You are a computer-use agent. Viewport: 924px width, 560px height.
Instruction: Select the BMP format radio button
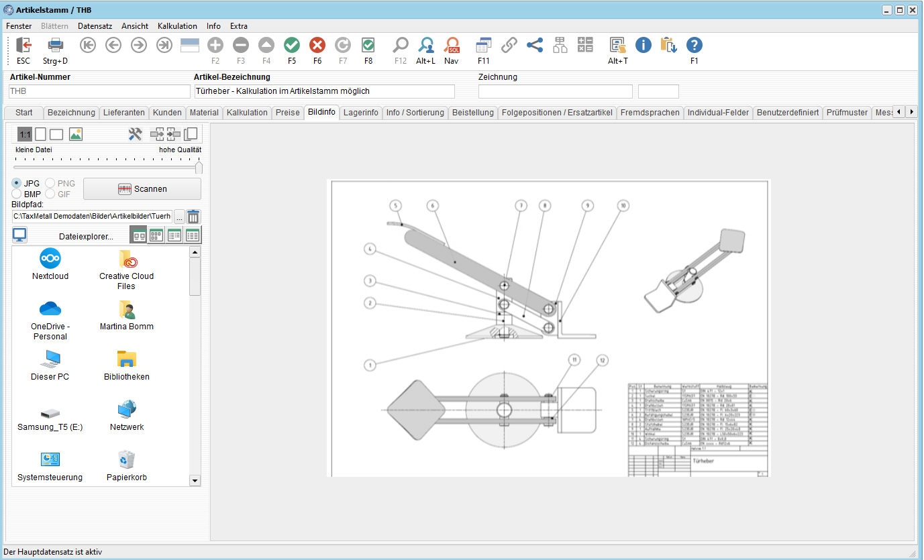tap(17, 194)
